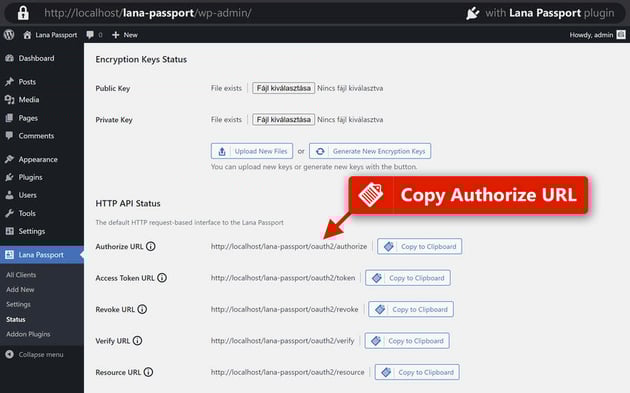Click the info icon next to Authorize URL
This screenshot has height=393, width=630.
pos(151,246)
